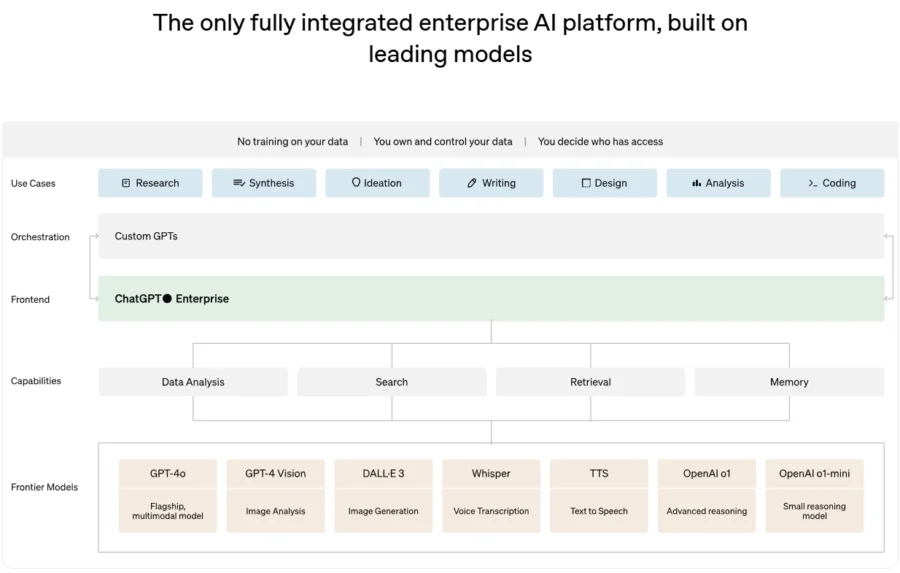Select the Ideation use case button
900x573 pixels.
378,183
